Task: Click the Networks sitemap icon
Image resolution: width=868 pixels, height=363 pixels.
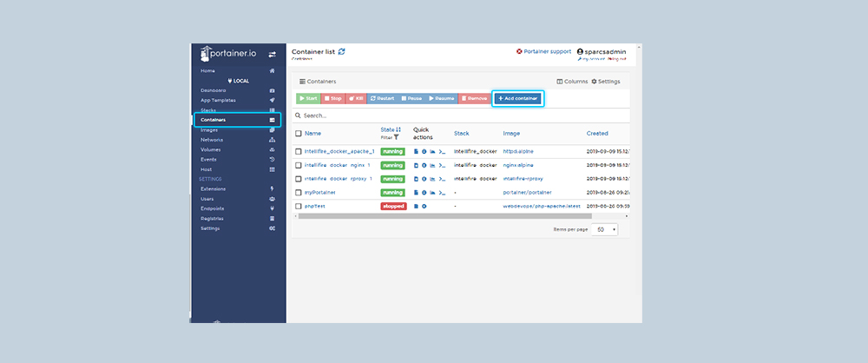Action: (272, 140)
